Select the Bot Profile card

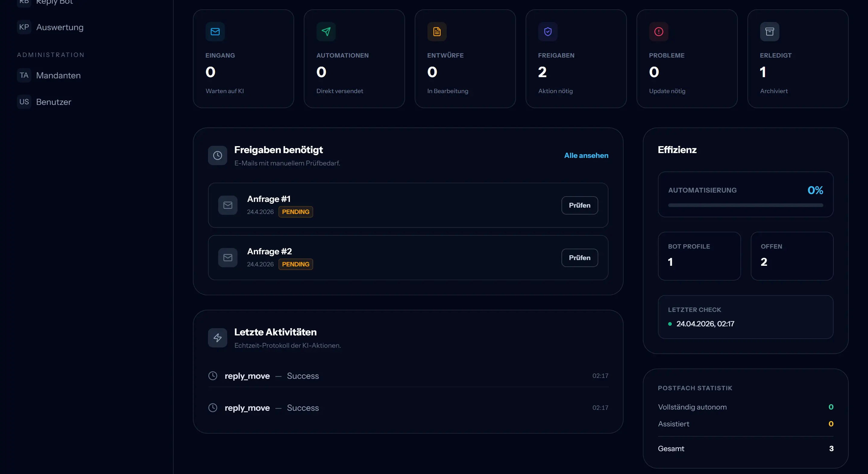699,256
